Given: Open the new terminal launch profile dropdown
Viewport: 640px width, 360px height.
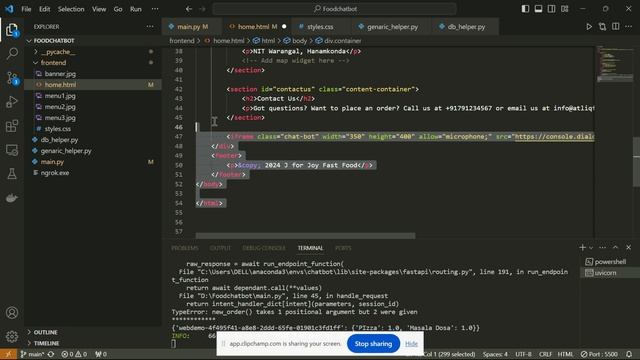Looking at the screenshot, I should coord(591,248).
